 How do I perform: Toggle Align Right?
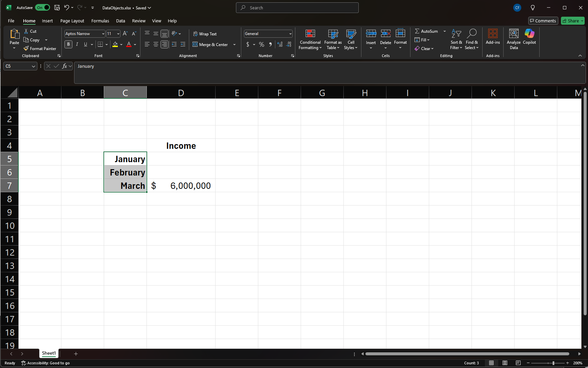165,44
